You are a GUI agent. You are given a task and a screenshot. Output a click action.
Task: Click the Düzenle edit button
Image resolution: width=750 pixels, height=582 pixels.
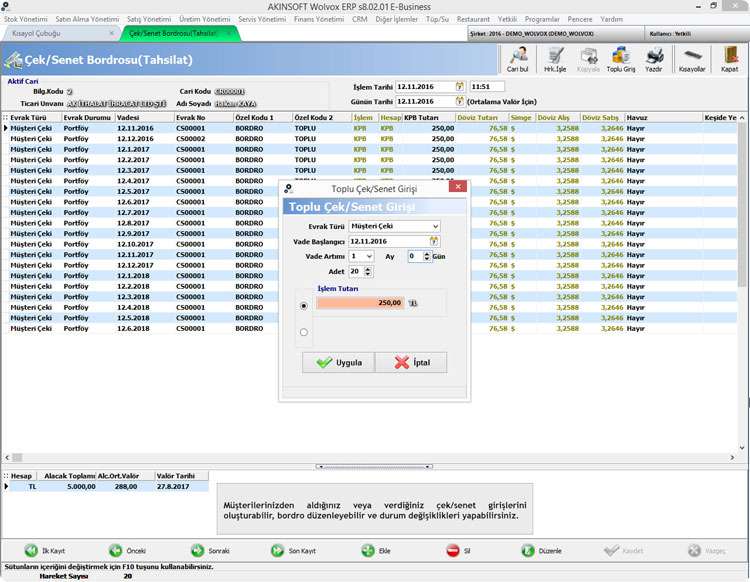(x=541, y=551)
